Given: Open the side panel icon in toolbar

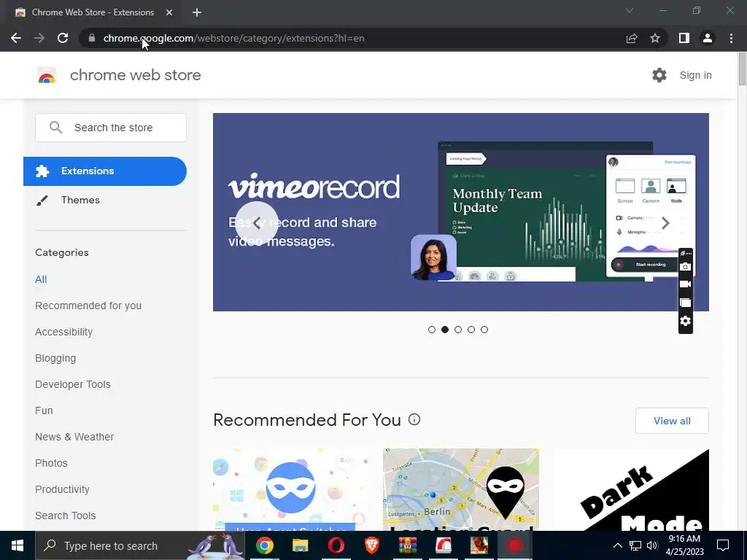Looking at the screenshot, I should coord(684,38).
